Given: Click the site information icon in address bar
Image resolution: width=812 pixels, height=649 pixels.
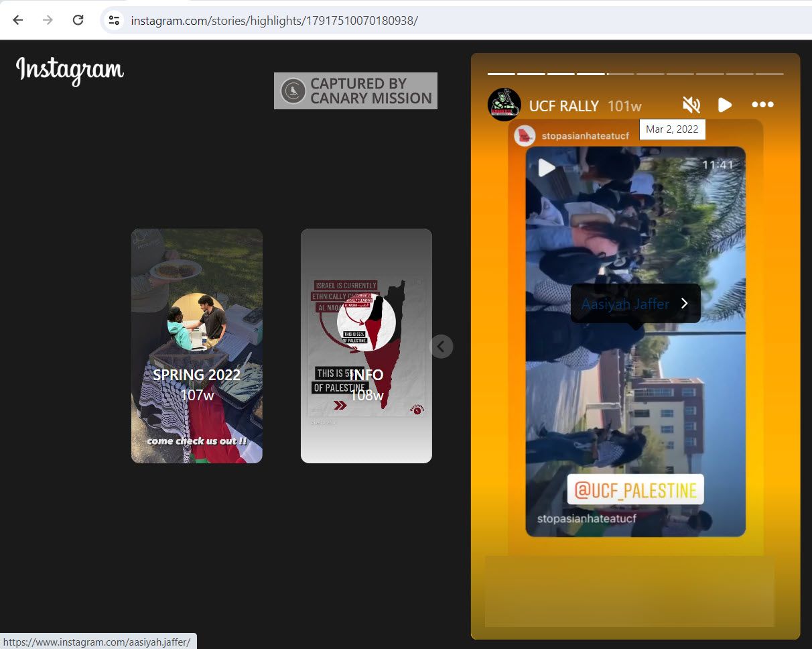Looking at the screenshot, I should [x=114, y=20].
